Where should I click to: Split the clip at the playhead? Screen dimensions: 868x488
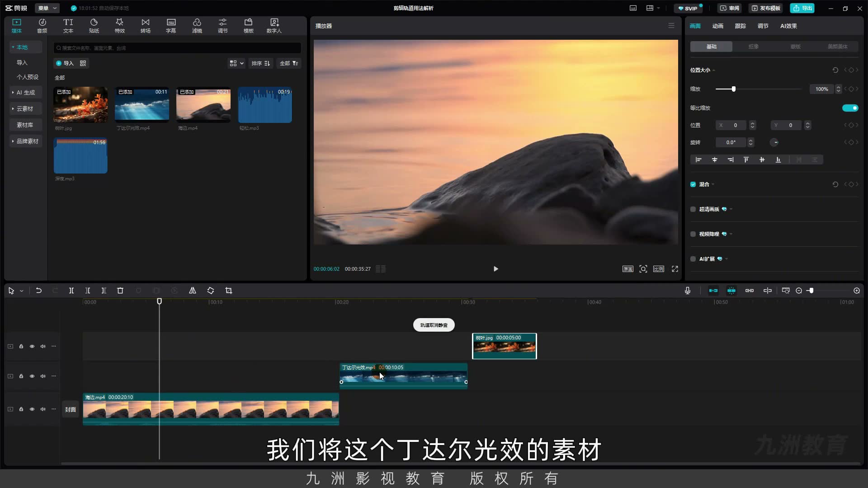71,291
